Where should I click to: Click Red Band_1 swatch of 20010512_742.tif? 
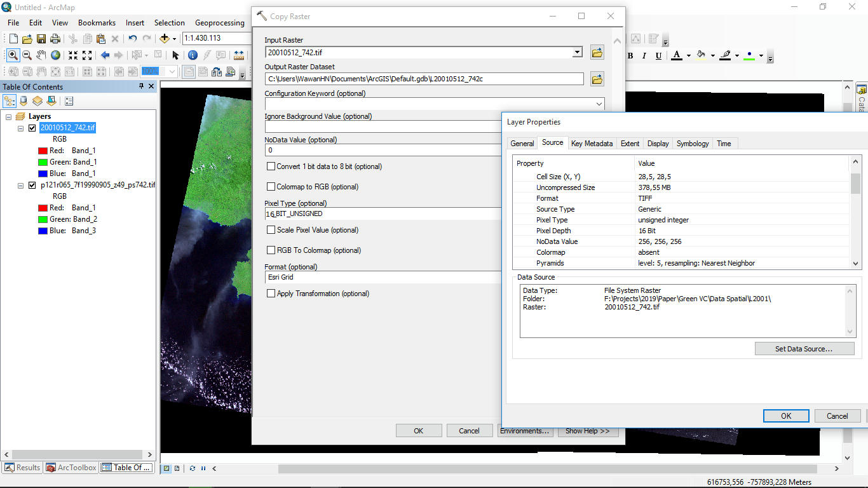(43, 151)
